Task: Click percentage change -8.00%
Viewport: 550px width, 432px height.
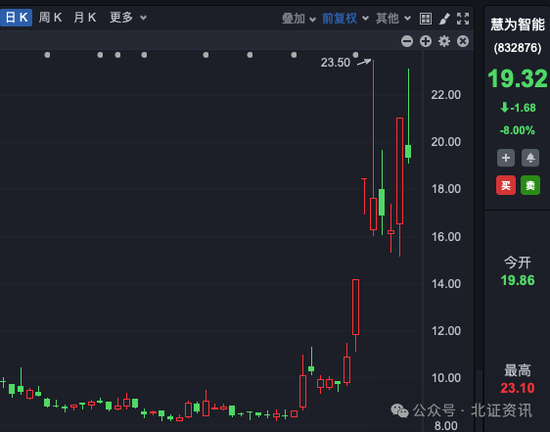Action: (x=517, y=130)
